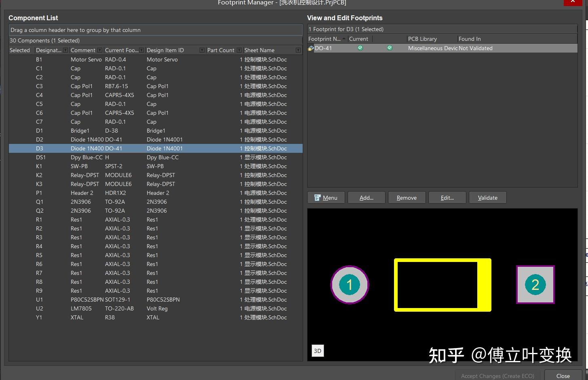Click the green Current status checkmark
This screenshot has width=588, height=380.
[x=360, y=48]
